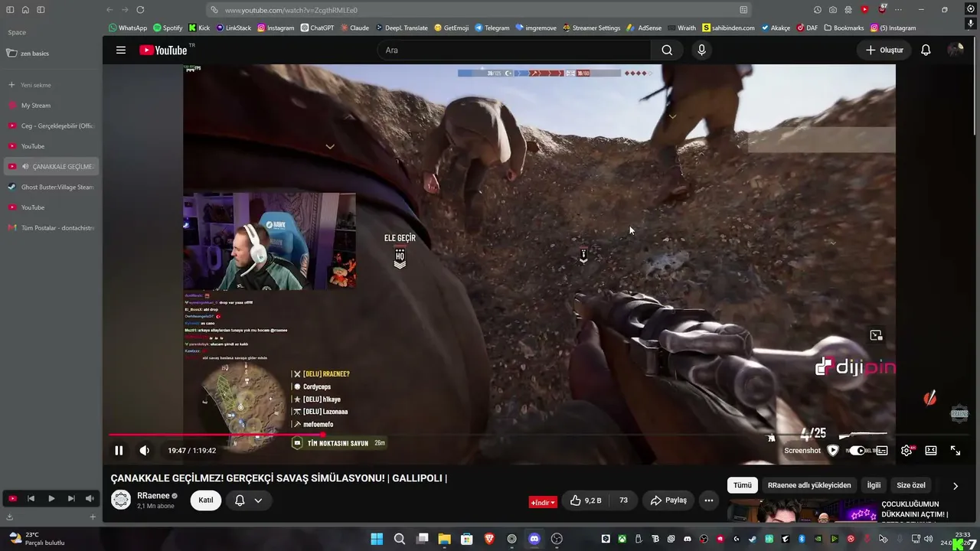
Task: Open browser overflow three-dots menu
Action: (x=898, y=10)
